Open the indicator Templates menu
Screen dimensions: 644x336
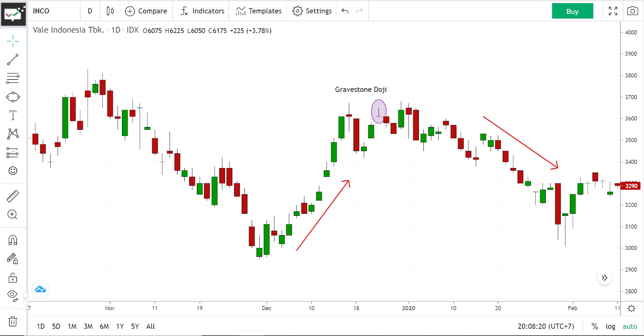[x=259, y=11]
